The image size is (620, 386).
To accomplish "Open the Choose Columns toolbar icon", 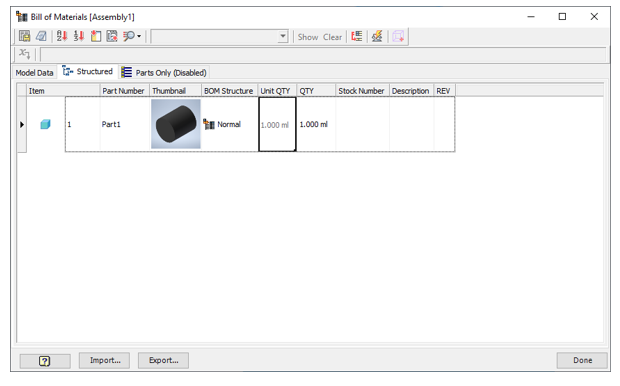I will pyautogui.click(x=112, y=36).
